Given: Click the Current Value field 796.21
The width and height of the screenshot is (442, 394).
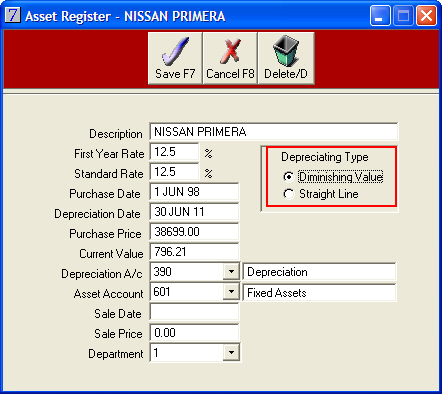Looking at the screenshot, I should click(194, 252).
